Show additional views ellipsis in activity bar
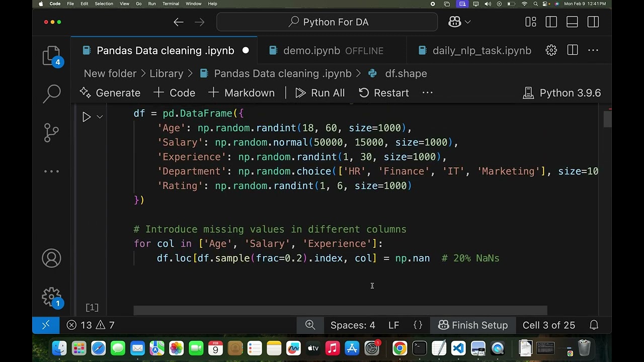The width and height of the screenshot is (644, 362). point(51,171)
